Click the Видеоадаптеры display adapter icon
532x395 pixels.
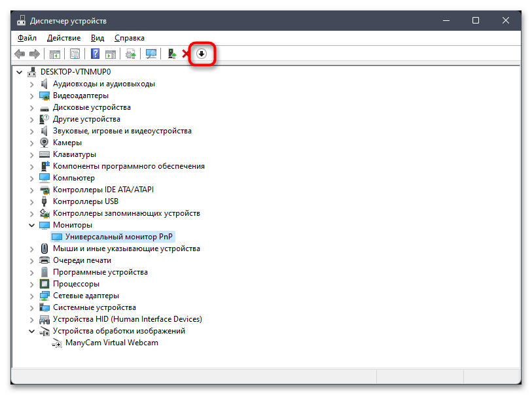pos(44,96)
